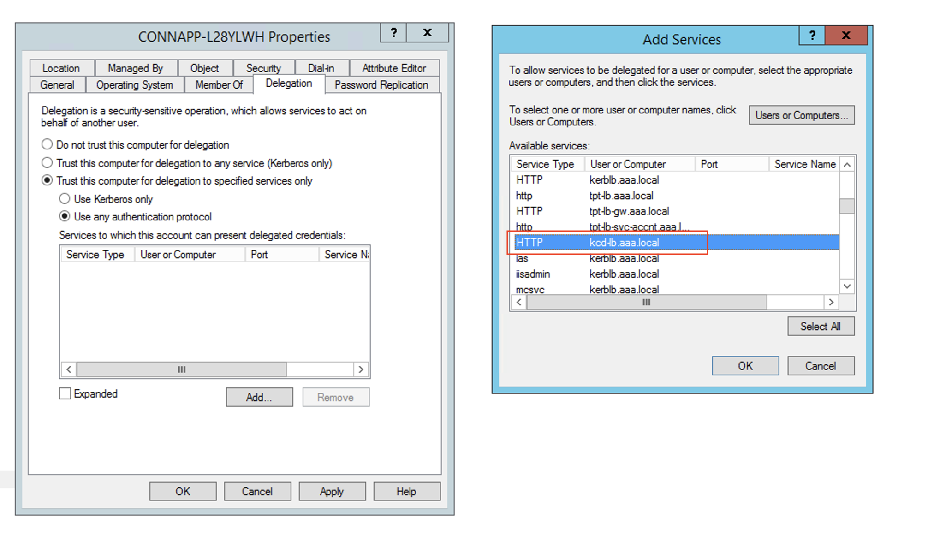Click Select All in Add Services
928x560 pixels.
(820, 327)
